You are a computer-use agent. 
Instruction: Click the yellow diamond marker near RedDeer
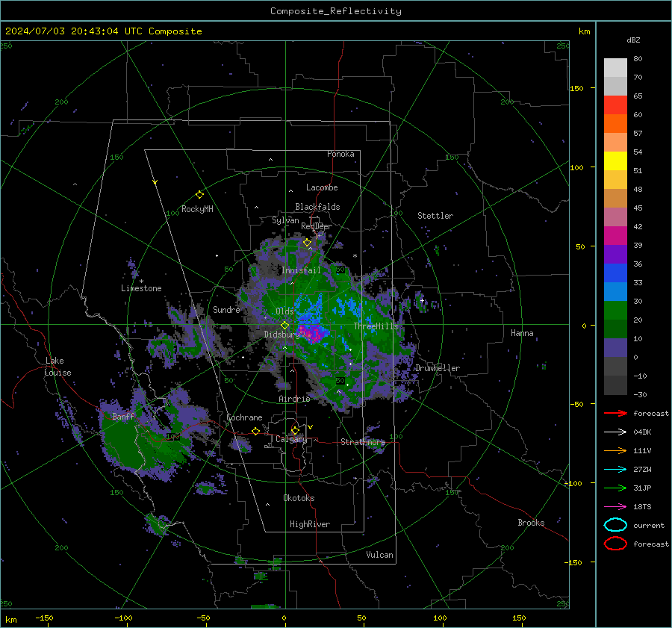point(307,243)
